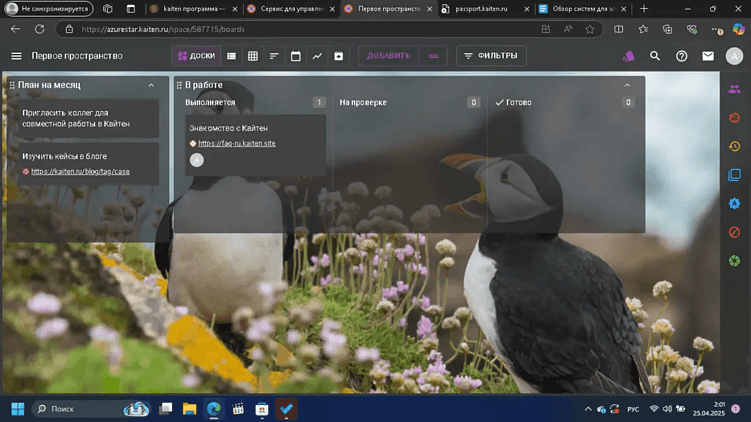Open the faq-ru.kaiten.site link
Image resolution: width=751 pixels, height=422 pixels.
[237, 143]
